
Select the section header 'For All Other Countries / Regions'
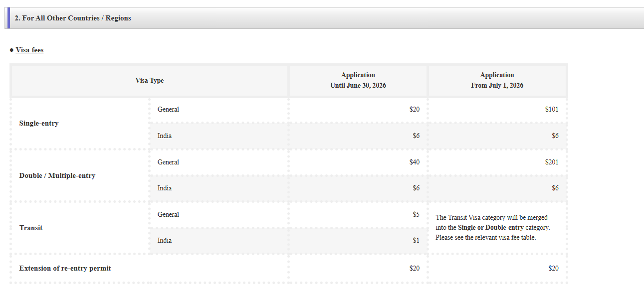tap(73, 18)
